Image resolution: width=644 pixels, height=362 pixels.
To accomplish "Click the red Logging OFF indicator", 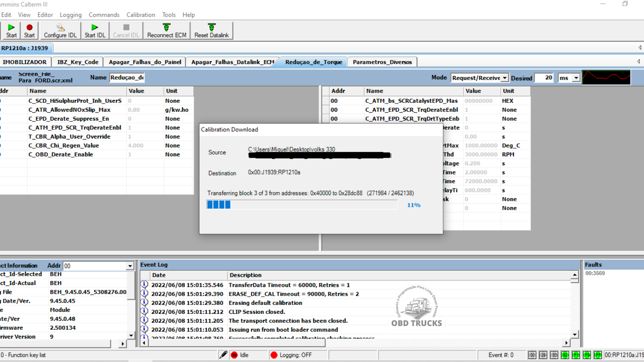I will 274,355.
